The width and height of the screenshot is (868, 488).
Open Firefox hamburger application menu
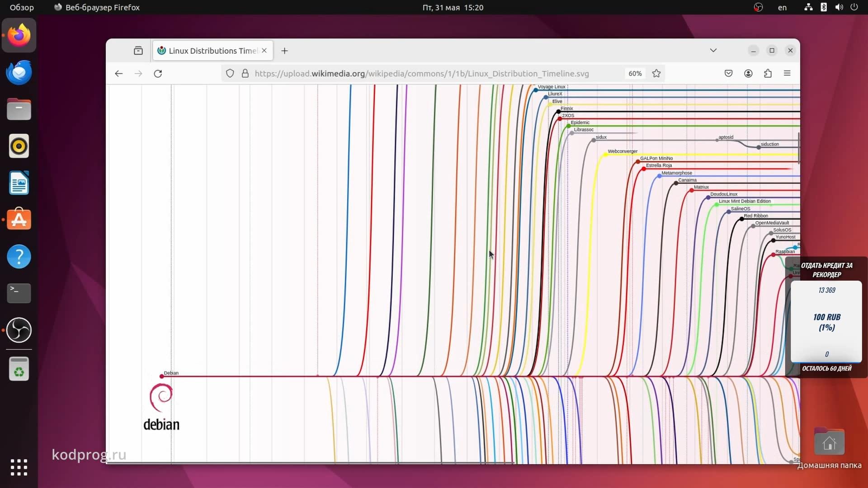click(787, 74)
